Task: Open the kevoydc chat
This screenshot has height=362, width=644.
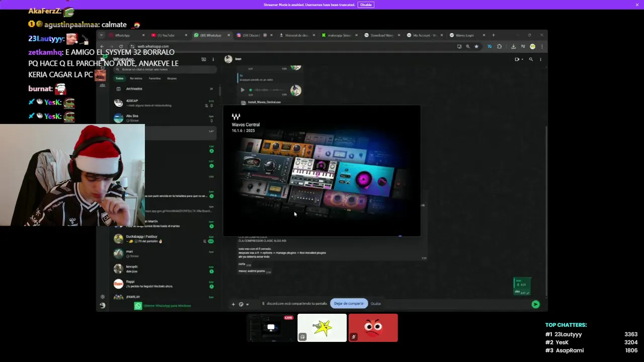Action: coord(165,269)
